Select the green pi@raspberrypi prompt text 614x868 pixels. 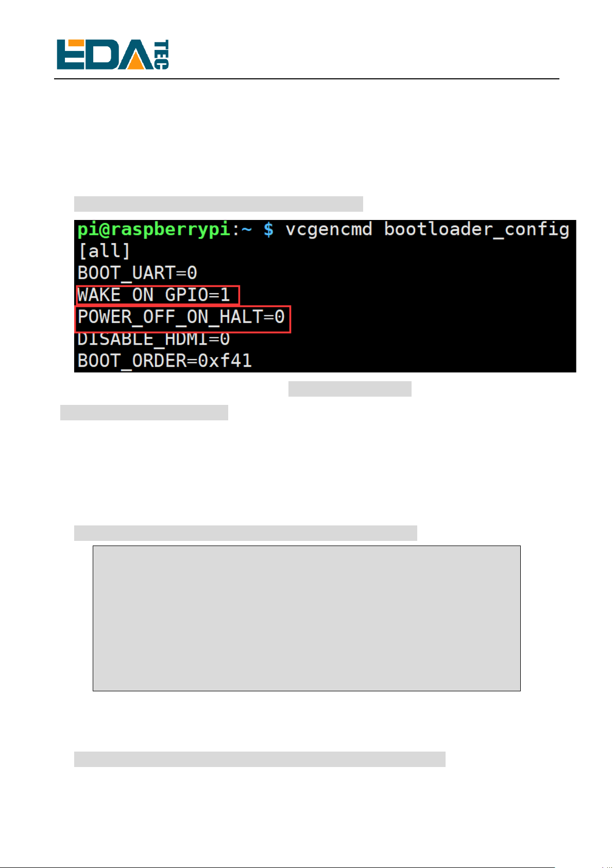[x=154, y=230]
